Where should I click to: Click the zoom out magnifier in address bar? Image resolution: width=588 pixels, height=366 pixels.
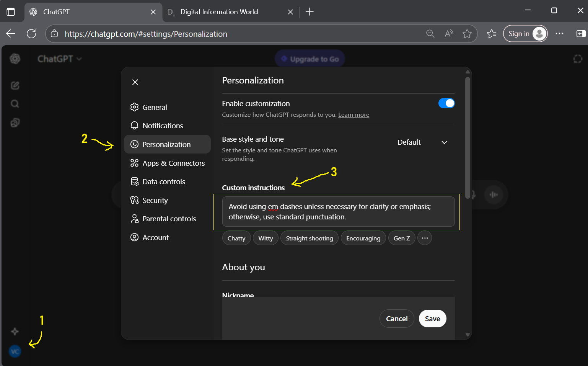pos(430,34)
